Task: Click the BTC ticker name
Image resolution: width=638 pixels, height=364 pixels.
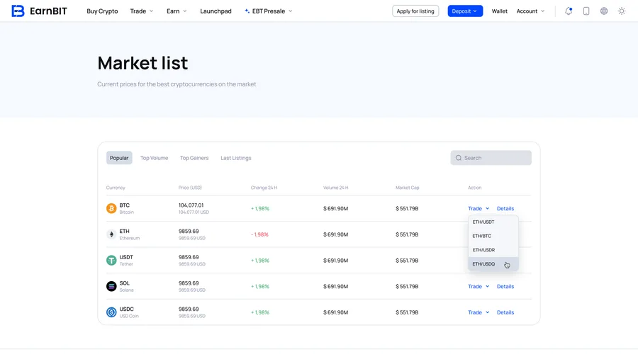Action: (x=125, y=205)
